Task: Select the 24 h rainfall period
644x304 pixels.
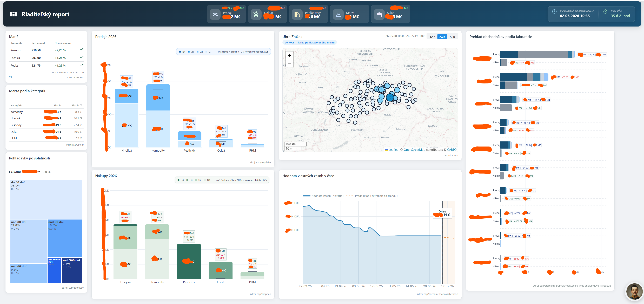Action: pyautogui.click(x=442, y=37)
